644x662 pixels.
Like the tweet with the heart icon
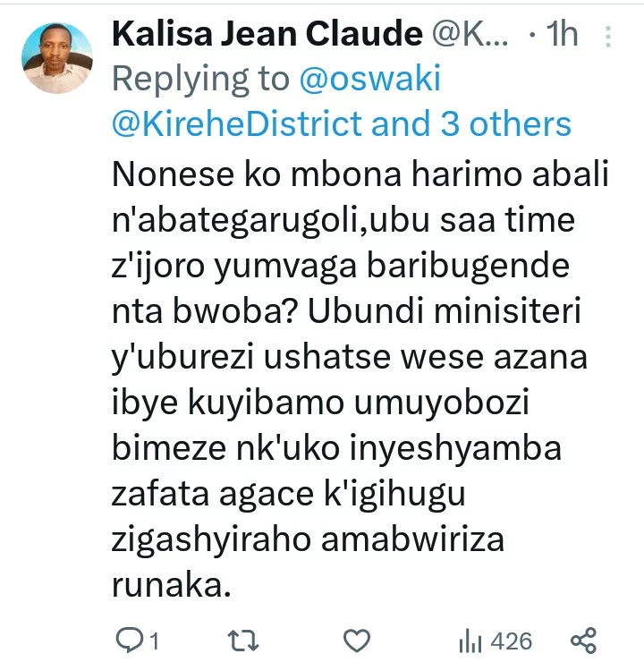click(357, 641)
